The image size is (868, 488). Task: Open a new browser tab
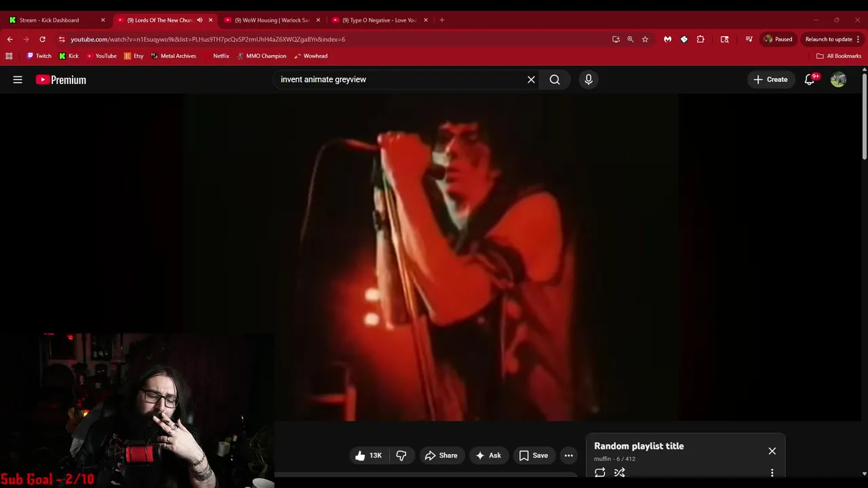click(441, 20)
